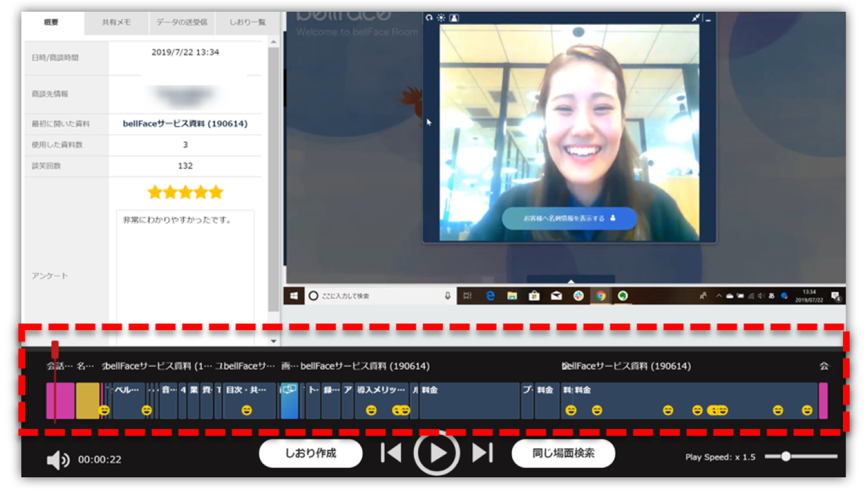This screenshot has height=489, width=868.
Task: Jump to the ベル… timeline segment
Action: pos(129,400)
